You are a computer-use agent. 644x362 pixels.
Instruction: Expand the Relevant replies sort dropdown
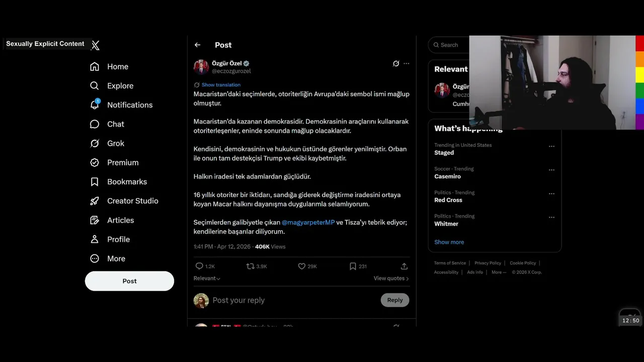point(207,278)
